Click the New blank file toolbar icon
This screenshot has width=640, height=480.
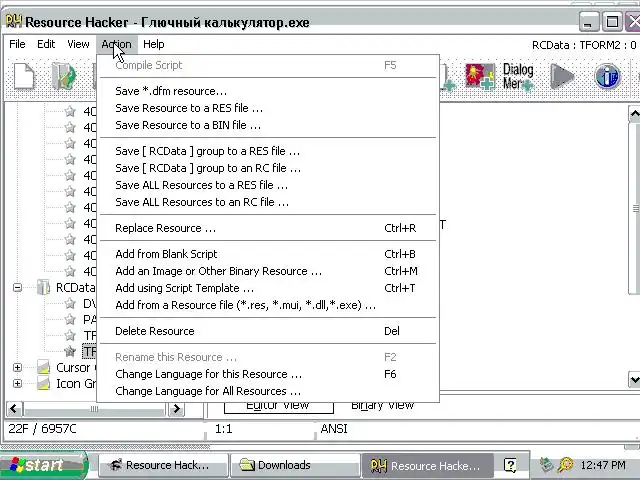pos(24,76)
